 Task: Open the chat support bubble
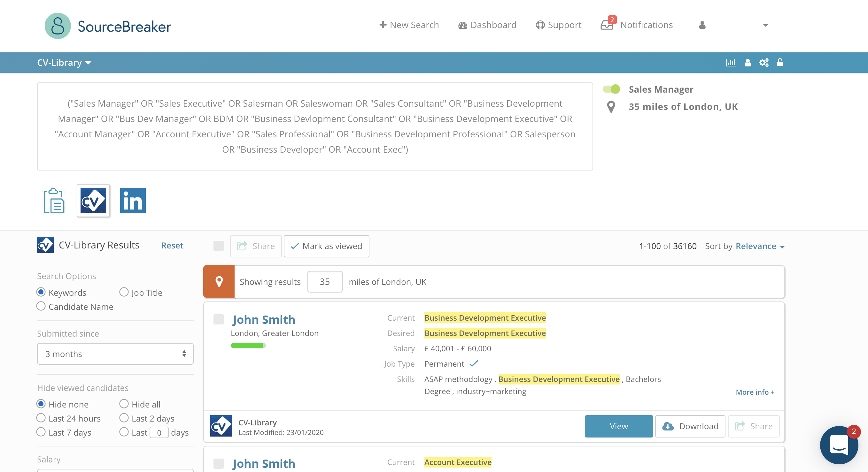[839, 445]
